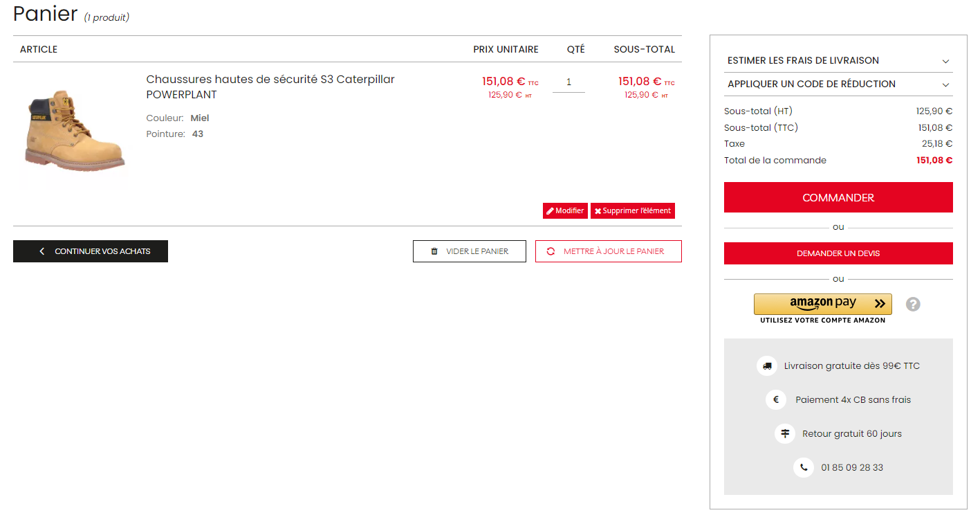Viewport: 980px width, 524px height.
Task: Open the help question mark beside Amazon Pay
Action: click(913, 304)
